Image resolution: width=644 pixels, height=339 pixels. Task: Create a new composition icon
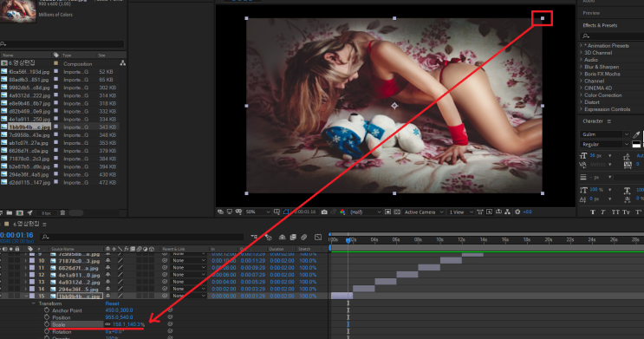(19, 213)
